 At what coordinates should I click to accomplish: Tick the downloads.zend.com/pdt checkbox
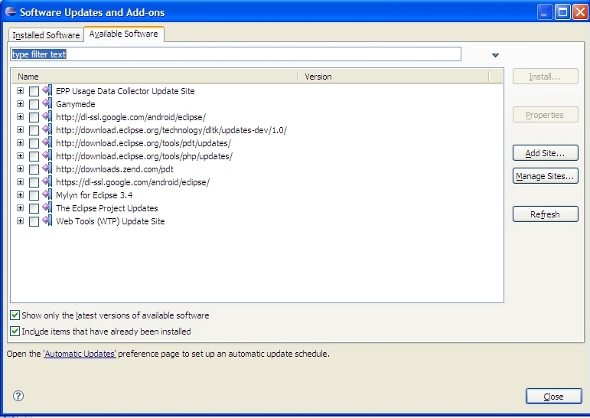point(34,169)
